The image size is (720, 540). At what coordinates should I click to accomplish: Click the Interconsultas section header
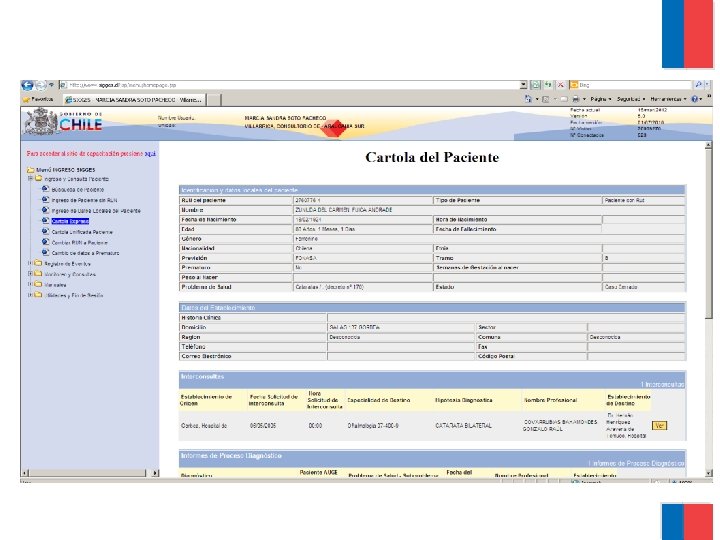[x=432, y=380]
